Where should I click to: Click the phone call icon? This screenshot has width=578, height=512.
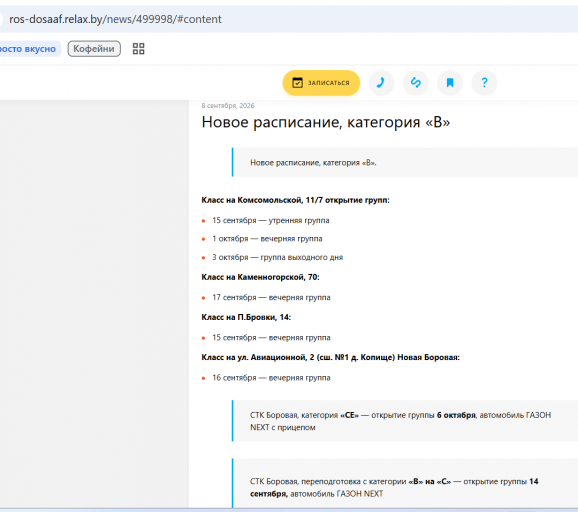381,83
